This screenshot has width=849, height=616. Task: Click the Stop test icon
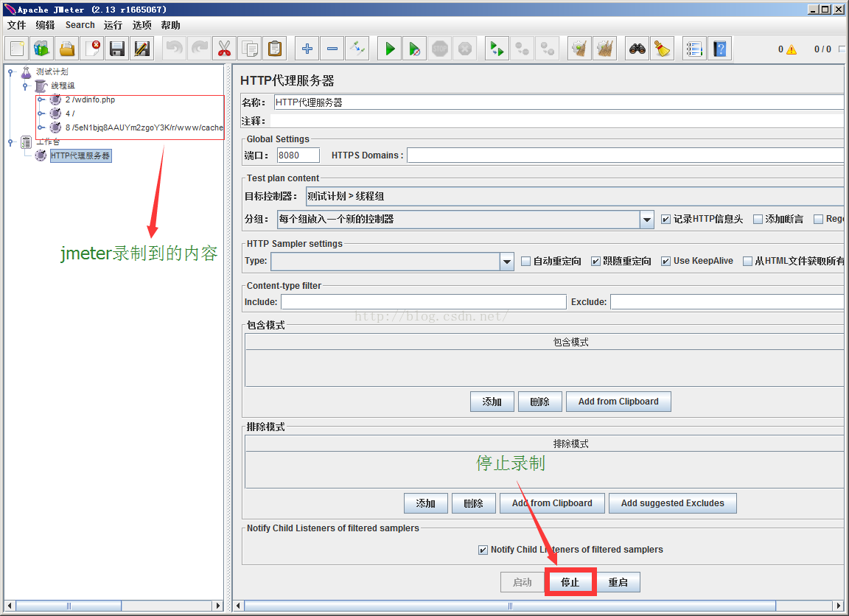click(440, 49)
